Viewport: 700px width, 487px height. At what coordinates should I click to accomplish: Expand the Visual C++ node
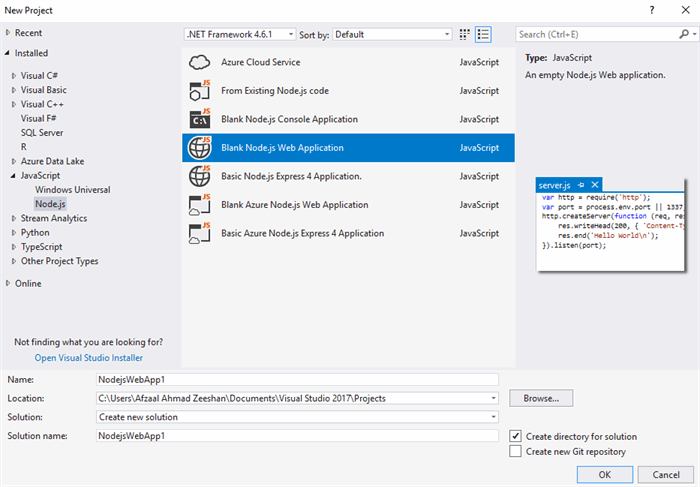tap(14, 104)
